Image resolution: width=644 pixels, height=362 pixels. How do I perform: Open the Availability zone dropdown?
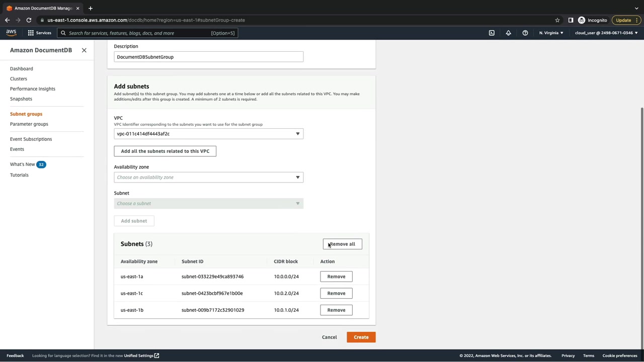click(208, 177)
